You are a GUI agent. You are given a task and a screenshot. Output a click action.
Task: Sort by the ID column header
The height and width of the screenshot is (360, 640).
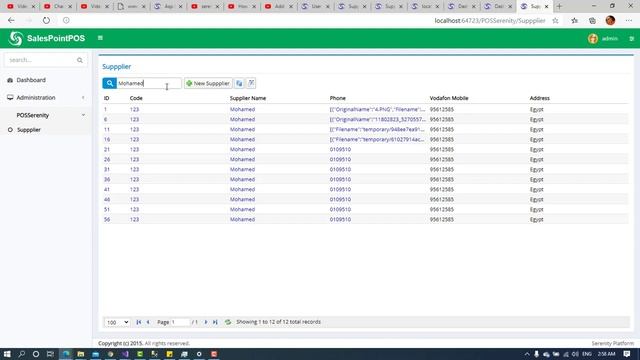[x=106, y=98]
